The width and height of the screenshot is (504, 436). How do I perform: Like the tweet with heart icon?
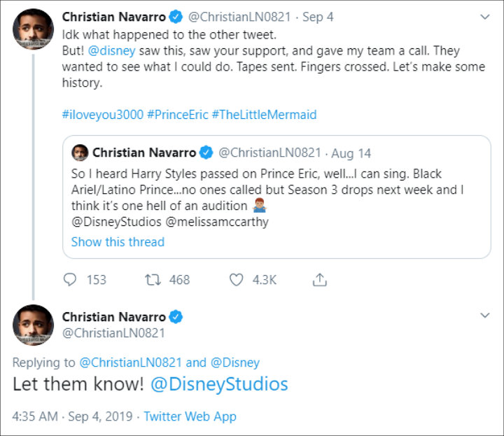237,280
